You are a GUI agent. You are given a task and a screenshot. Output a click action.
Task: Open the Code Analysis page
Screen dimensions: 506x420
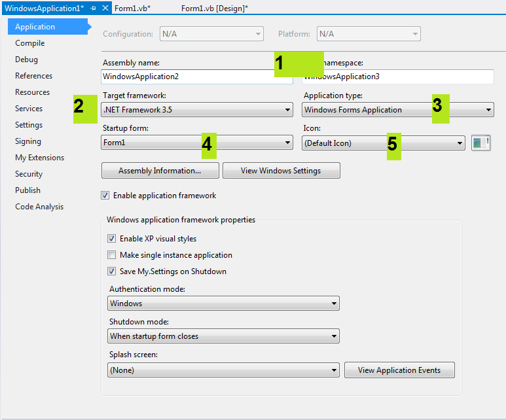[x=39, y=207]
